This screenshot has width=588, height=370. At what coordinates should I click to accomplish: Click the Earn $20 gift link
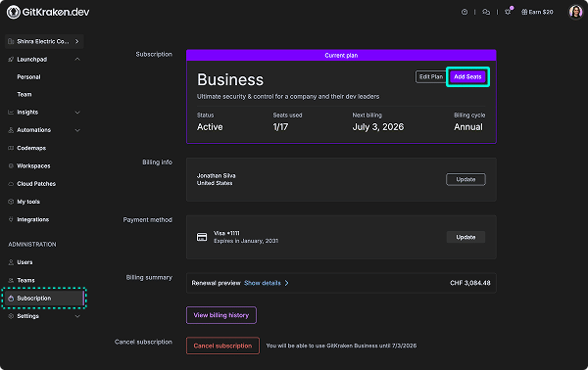537,12
